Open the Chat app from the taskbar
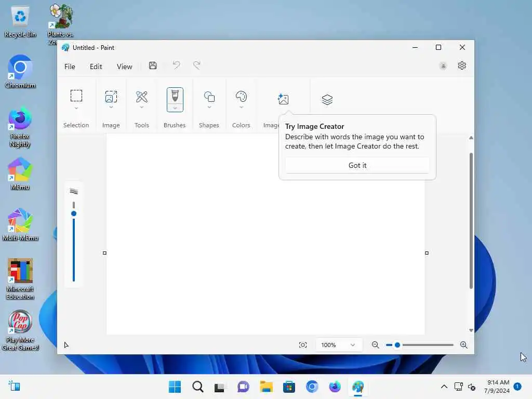Screen dimensions: 532x399 (x=243, y=387)
